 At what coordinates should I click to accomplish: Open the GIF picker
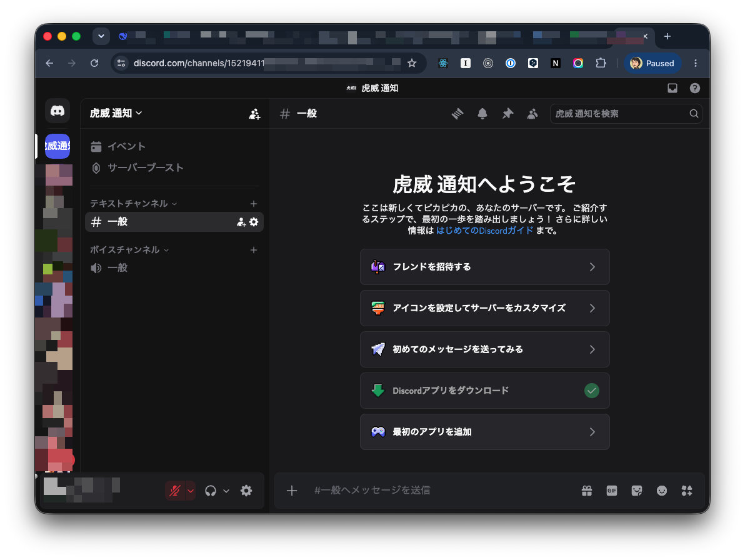point(611,491)
